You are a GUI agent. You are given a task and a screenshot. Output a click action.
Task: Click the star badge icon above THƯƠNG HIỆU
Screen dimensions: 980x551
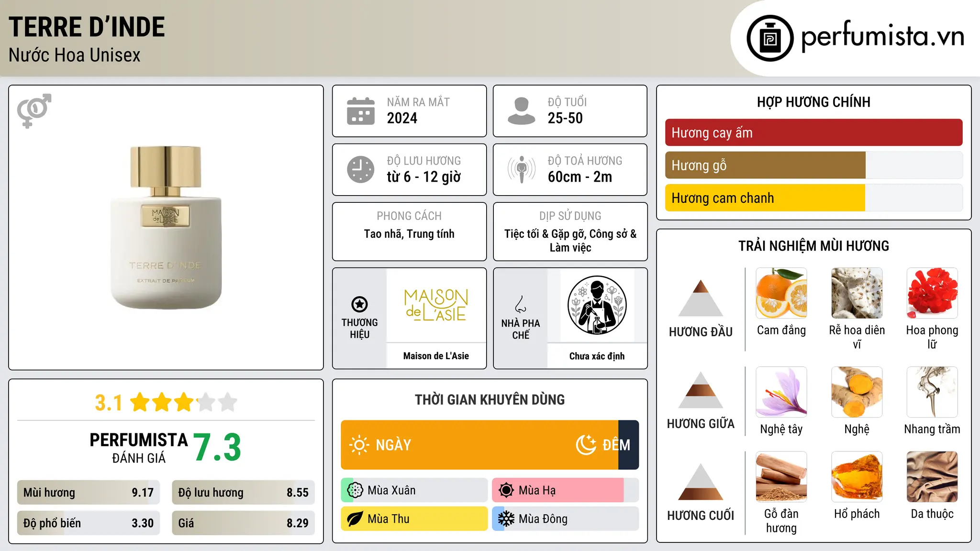point(359,304)
